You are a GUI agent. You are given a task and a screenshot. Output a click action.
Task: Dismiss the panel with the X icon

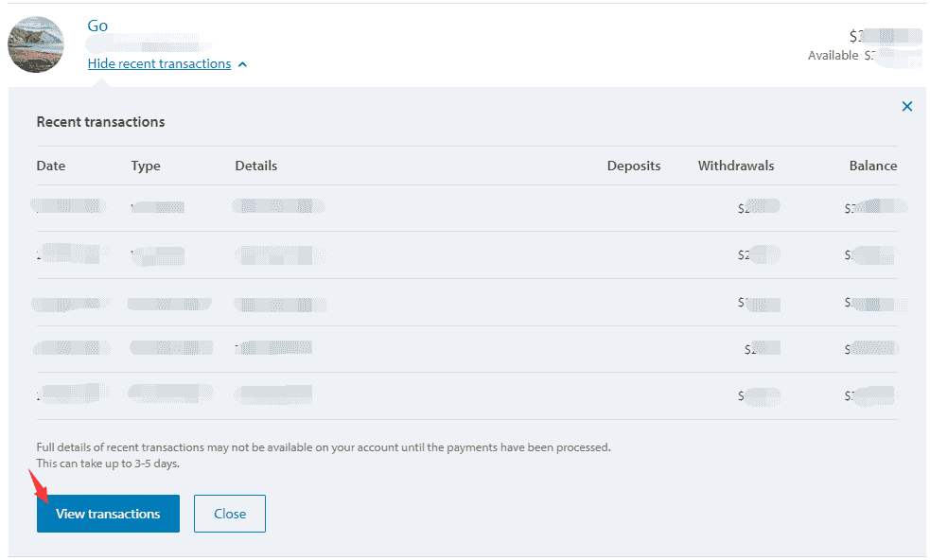click(x=906, y=107)
